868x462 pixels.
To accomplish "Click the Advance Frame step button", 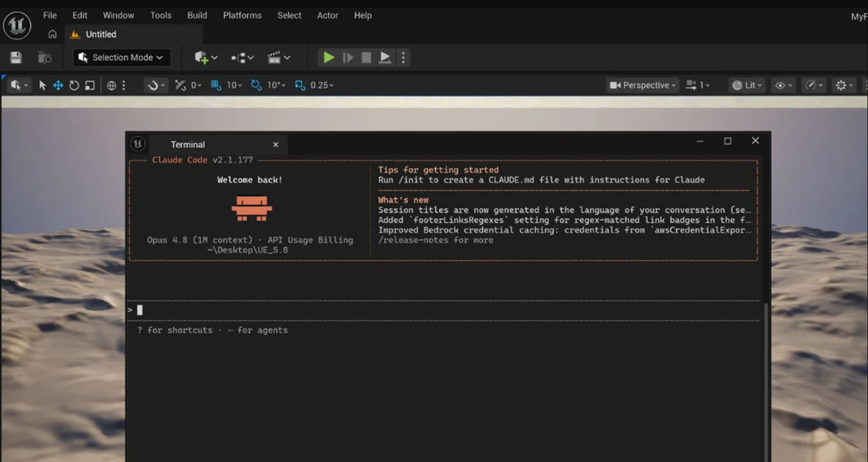I will click(348, 58).
